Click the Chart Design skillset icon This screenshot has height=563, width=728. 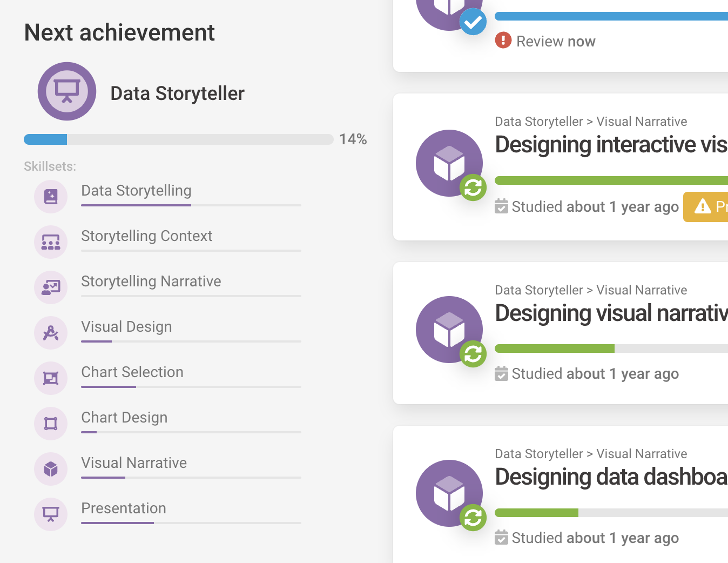[x=50, y=423]
